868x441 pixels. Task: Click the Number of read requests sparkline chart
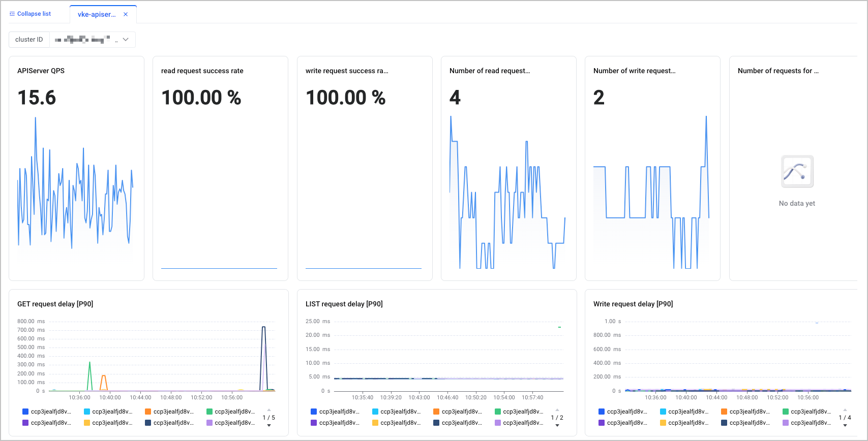(x=507, y=192)
